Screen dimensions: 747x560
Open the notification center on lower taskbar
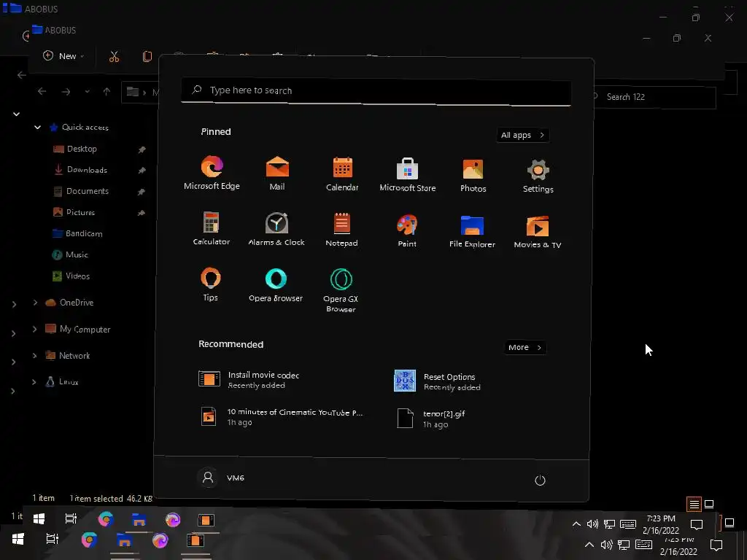click(716, 545)
